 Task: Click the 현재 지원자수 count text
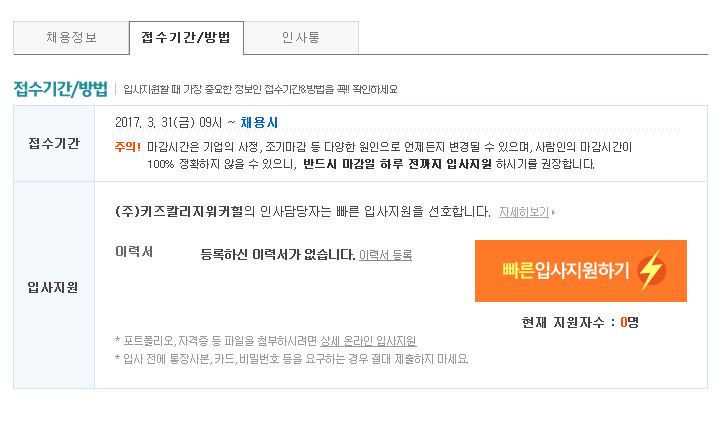[580, 322]
